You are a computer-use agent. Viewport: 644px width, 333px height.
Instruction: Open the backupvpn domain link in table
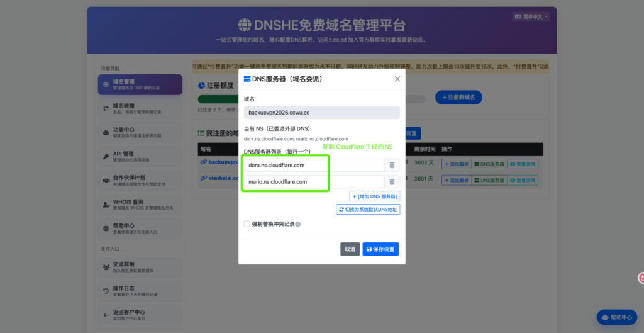pos(219,162)
